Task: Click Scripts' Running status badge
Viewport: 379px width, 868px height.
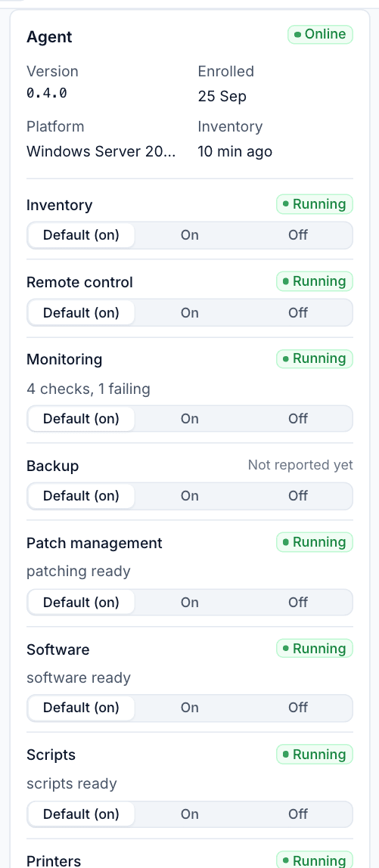Action: (x=315, y=755)
